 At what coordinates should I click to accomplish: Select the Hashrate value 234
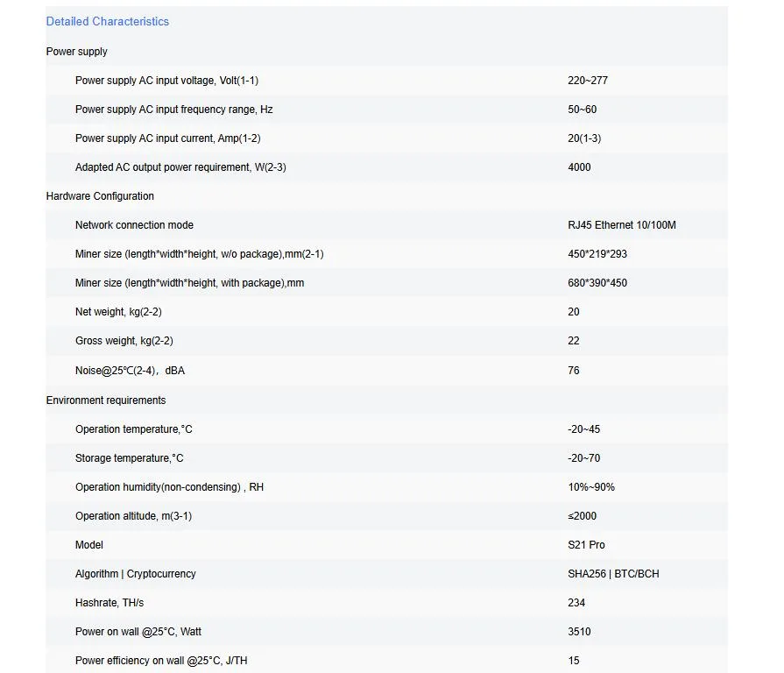click(576, 603)
